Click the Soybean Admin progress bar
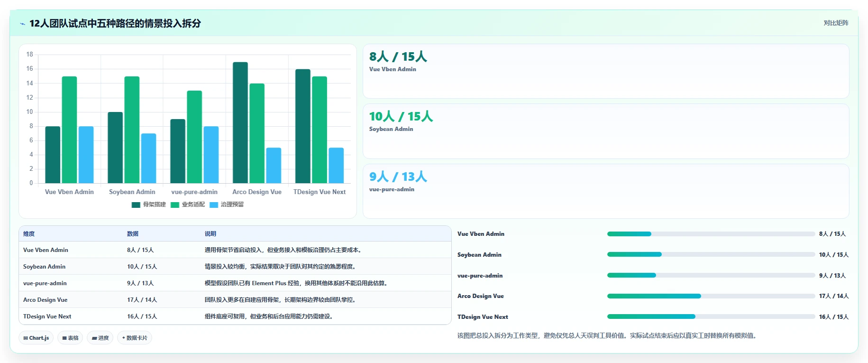Image resolution: width=868 pixels, height=363 pixels. (x=711, y=254)
